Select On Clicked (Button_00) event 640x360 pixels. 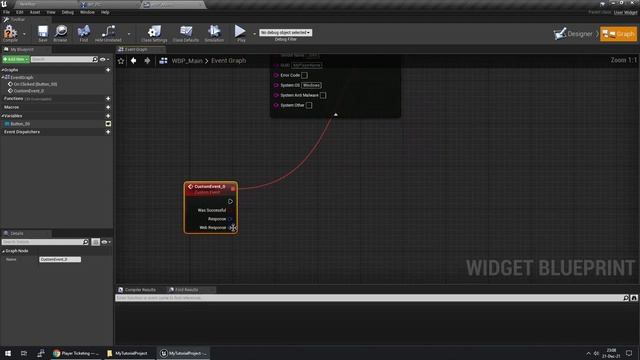(x=35, y=84)
